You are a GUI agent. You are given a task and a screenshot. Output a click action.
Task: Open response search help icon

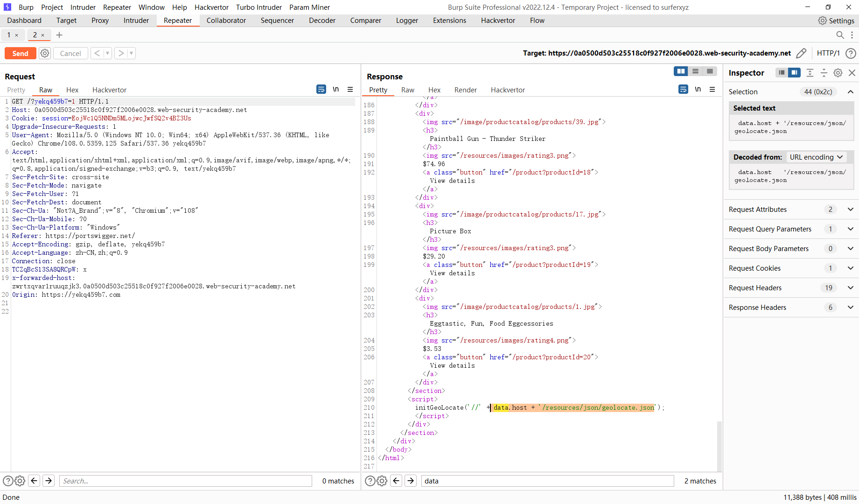[x=370, y=481]
